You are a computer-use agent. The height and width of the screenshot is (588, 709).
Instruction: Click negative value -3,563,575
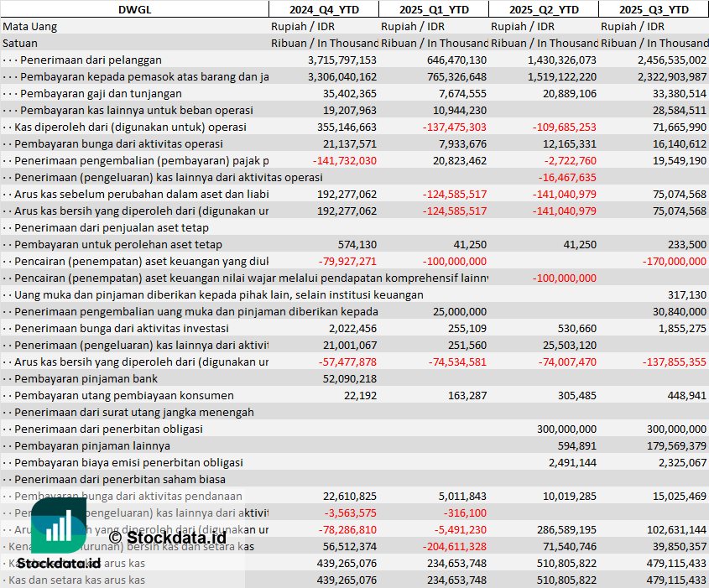coord(351,513)
